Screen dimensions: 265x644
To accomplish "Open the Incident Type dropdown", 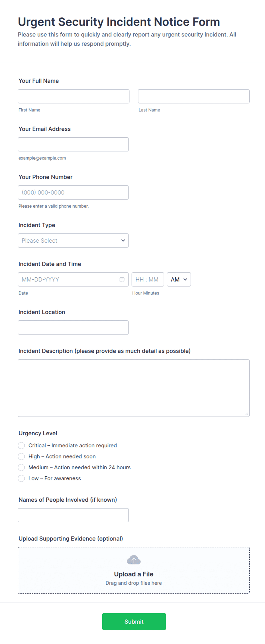I will 73,241.
